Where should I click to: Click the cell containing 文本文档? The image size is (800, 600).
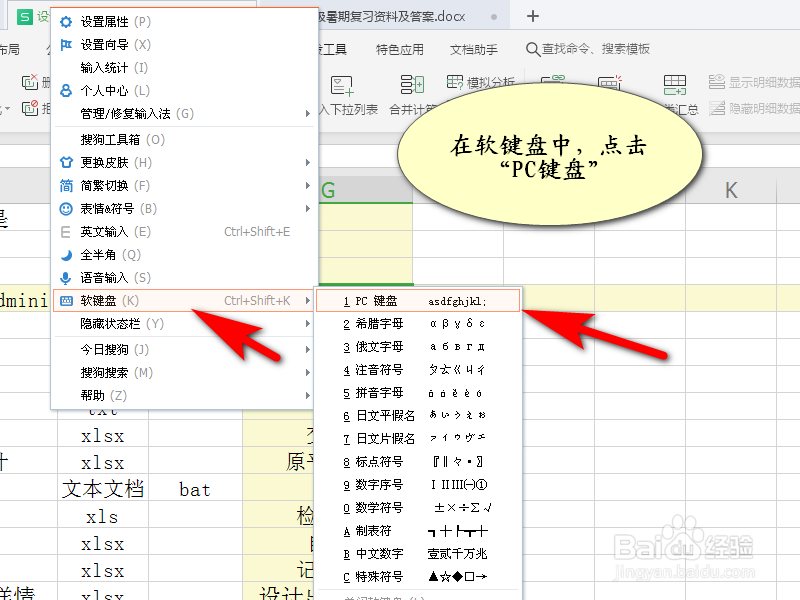pos(103,489)
